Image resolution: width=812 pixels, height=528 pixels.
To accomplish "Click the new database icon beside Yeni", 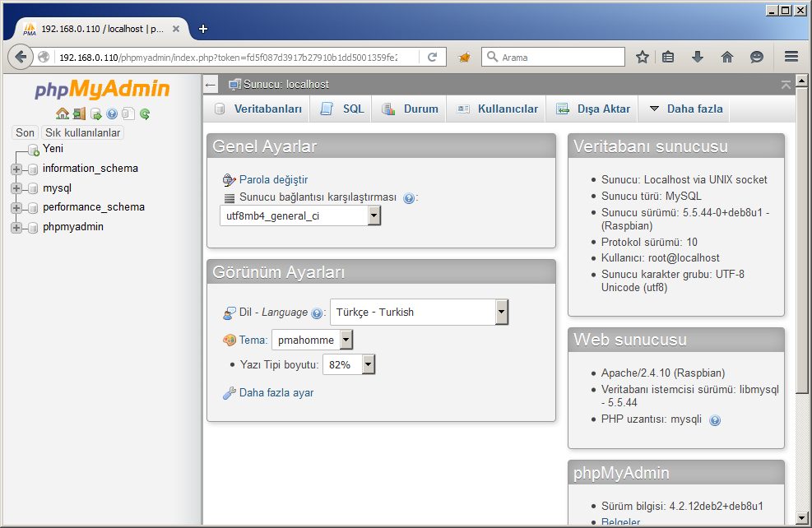I will pyautogui.click(x=33, y=150).
